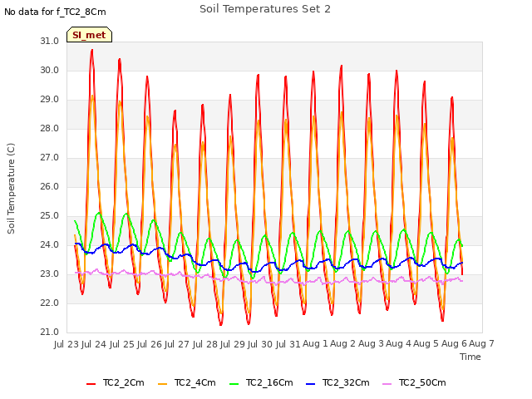Click the 27.0 y-axis tick label
The image size is (532, 399).
(x=50, y=157)
